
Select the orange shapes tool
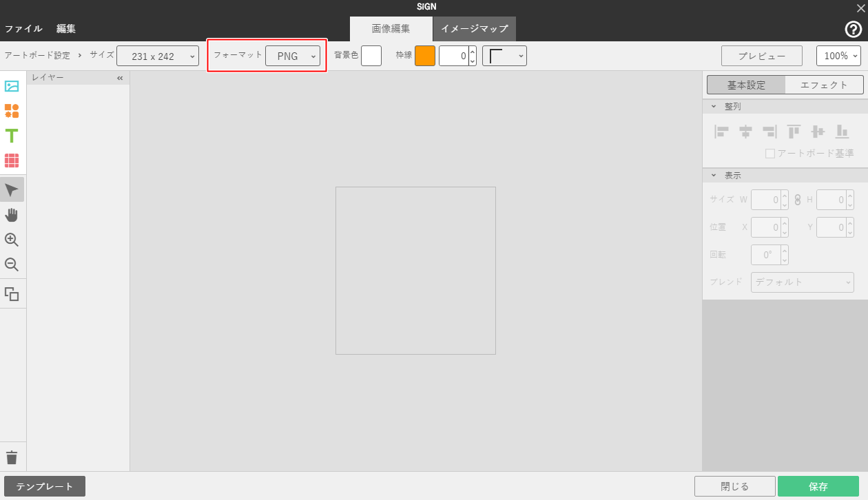point(12,111)
